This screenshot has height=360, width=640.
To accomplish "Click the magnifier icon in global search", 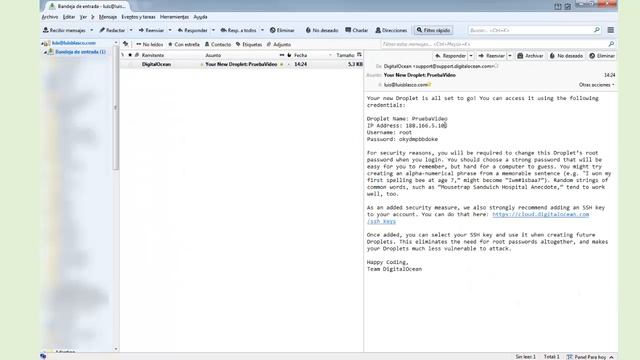I will click(x=597, y=30).
